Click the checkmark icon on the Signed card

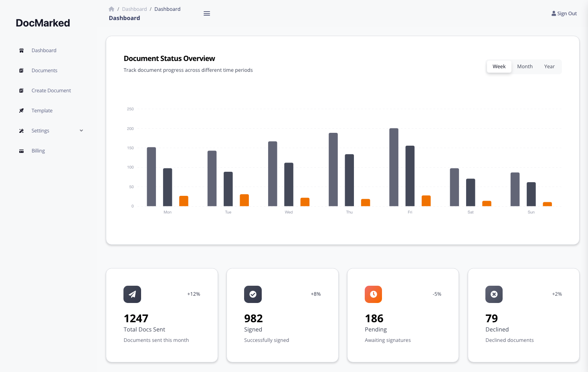coord(253,294)
